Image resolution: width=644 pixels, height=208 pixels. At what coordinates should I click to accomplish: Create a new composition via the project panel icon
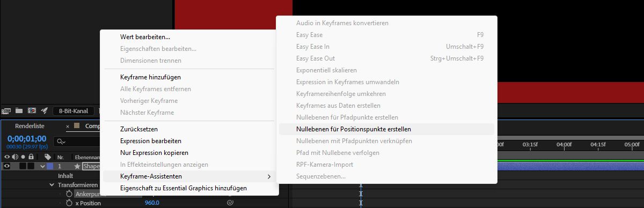click(32, 111)
